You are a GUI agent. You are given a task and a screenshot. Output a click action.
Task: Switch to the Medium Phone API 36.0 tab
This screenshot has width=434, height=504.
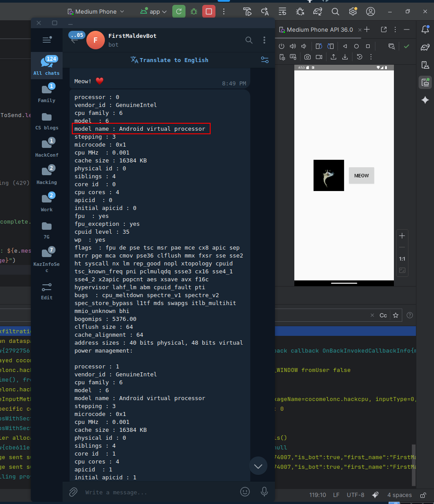click(x=319, y=29)
